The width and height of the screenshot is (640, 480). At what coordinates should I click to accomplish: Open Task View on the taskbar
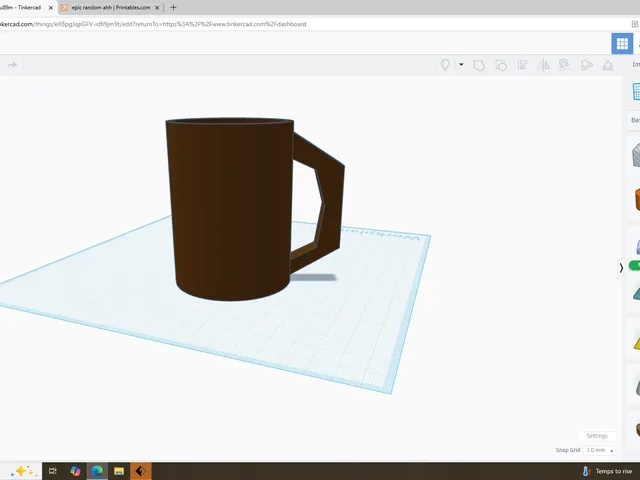pyautogui.click(x=52, y=471)
